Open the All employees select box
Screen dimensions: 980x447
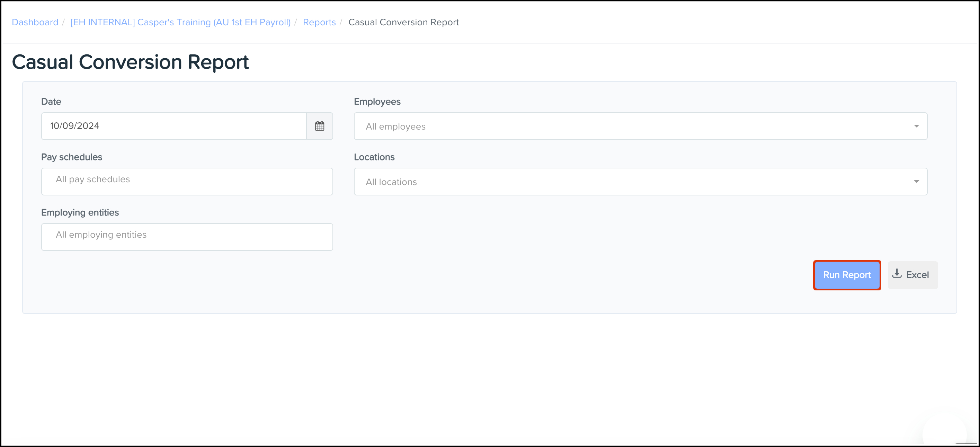tap(632, 126)
